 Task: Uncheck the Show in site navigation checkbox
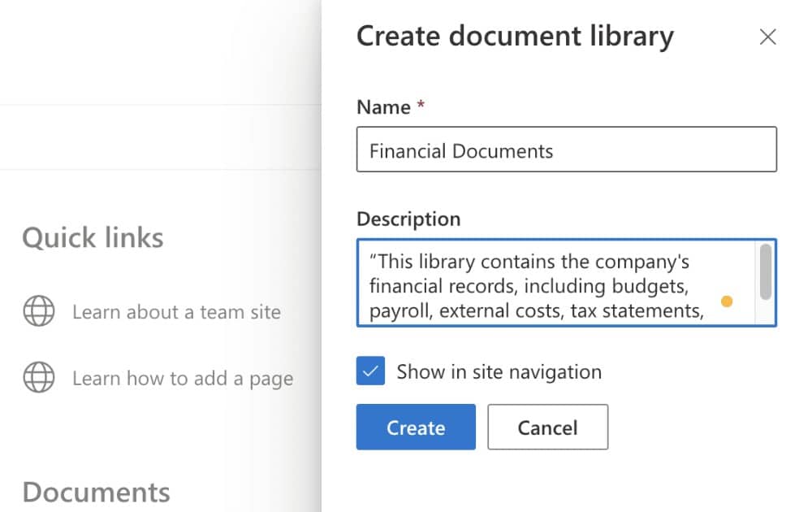click(x=370, y=372)
